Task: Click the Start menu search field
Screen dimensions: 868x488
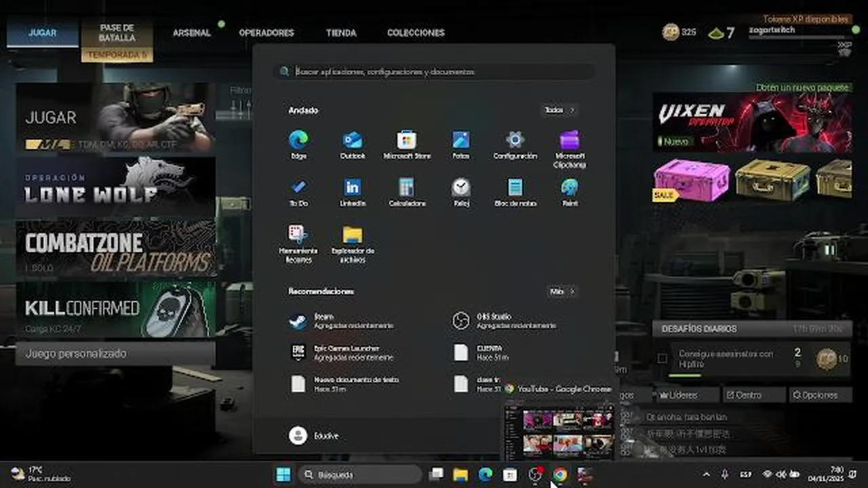Action: pos(434,71)
